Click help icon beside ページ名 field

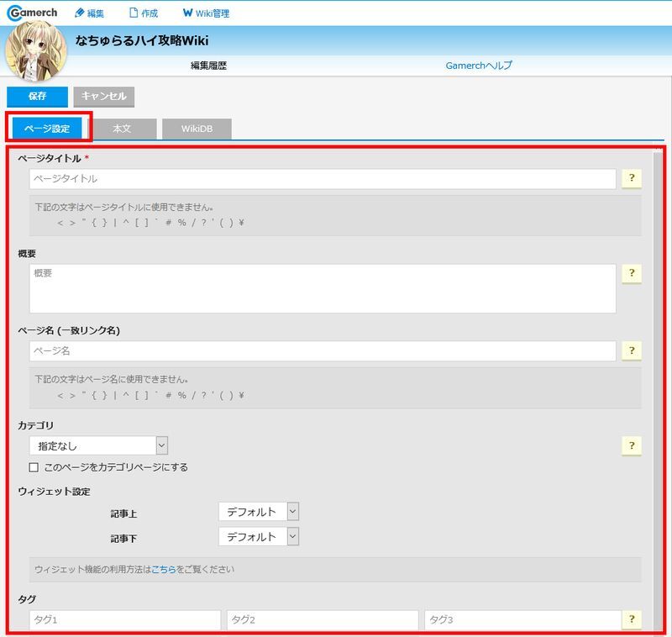631,351
